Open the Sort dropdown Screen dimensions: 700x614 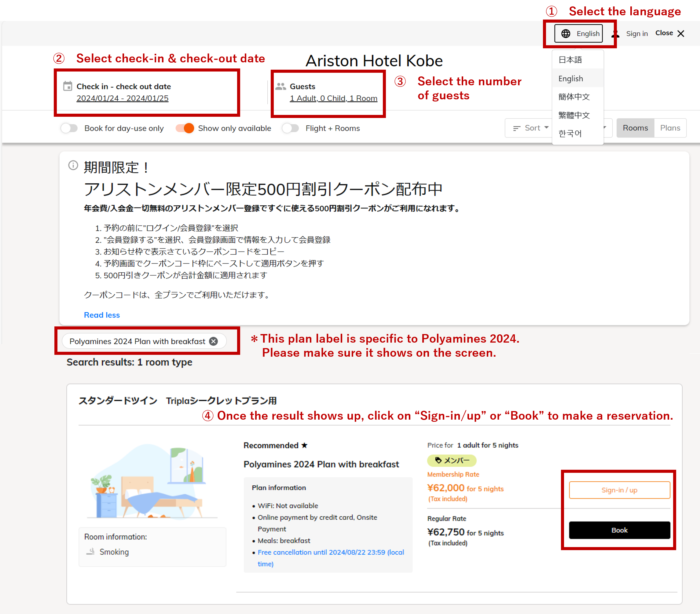pyautogui.click(x=530, y=128)
